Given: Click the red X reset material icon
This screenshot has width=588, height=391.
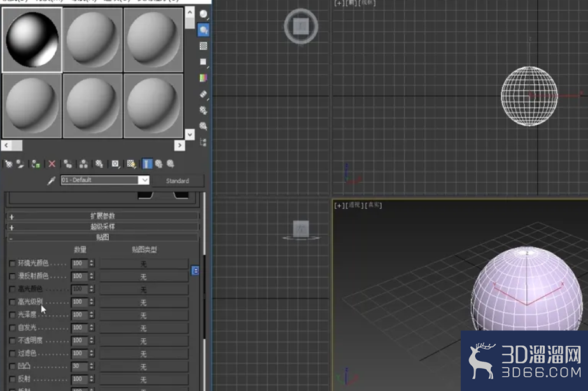Looking at the screenshot, I should click(52, 164).
